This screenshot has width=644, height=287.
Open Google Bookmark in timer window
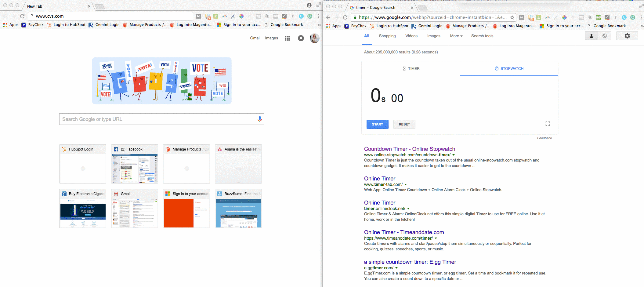point(606,26)
